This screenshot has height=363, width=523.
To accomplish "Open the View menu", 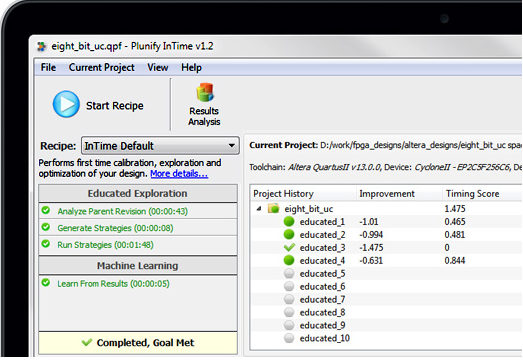I will coord(158,67).
